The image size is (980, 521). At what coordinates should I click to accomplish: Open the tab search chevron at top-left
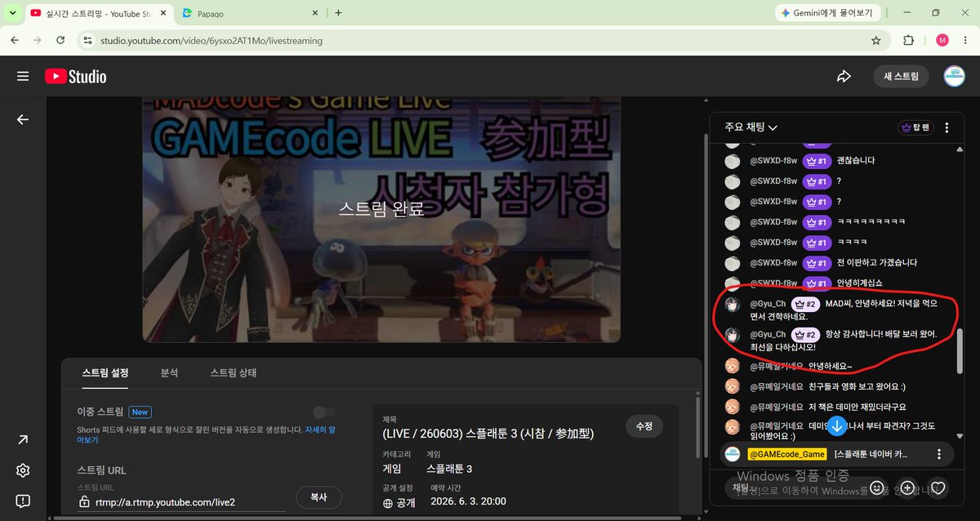click(x=13, y=13)
